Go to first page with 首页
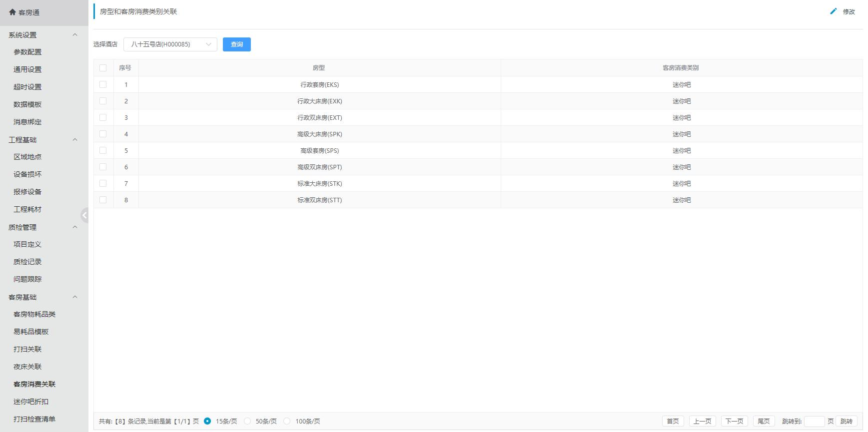868x432 pixels. click(673, 421)
